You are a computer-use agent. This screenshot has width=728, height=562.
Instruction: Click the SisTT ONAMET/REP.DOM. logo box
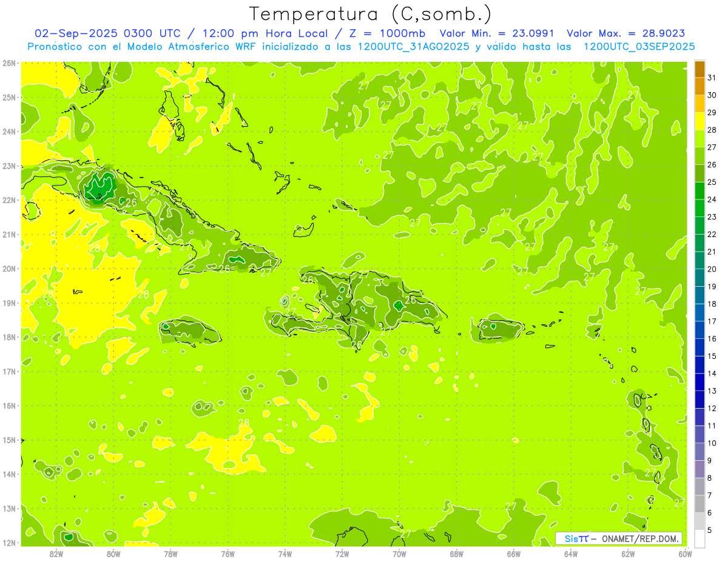[619, 538]
